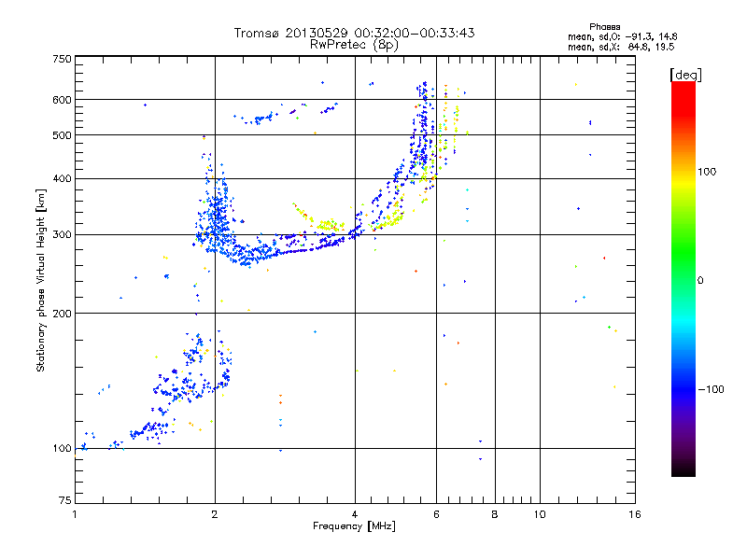Viewport: 747px width, 560px height.
Task: Click x-axis tick label '10'
Action: 540,514
